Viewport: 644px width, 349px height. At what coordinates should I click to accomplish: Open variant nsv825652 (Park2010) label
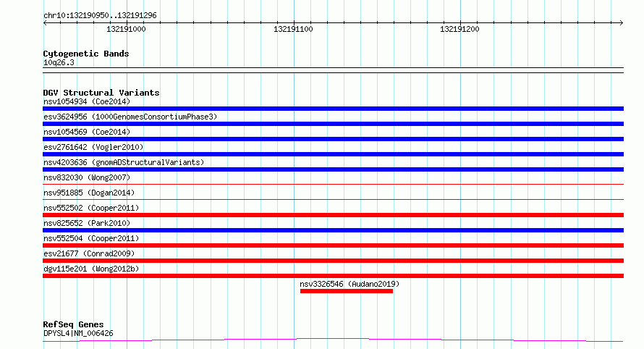pos(87,223)
